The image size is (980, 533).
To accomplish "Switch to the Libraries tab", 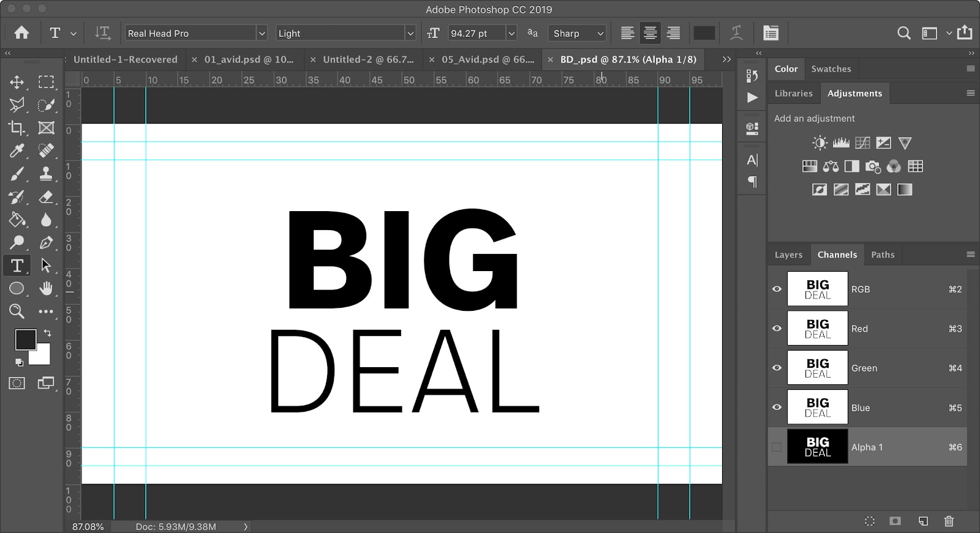I will pyautogui.click(x=793, y=93).
